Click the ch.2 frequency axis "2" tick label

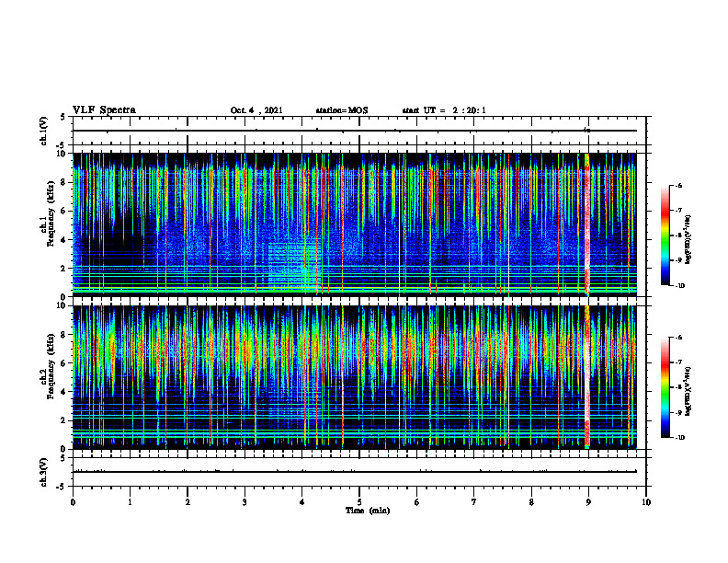[x=64, y=420]
